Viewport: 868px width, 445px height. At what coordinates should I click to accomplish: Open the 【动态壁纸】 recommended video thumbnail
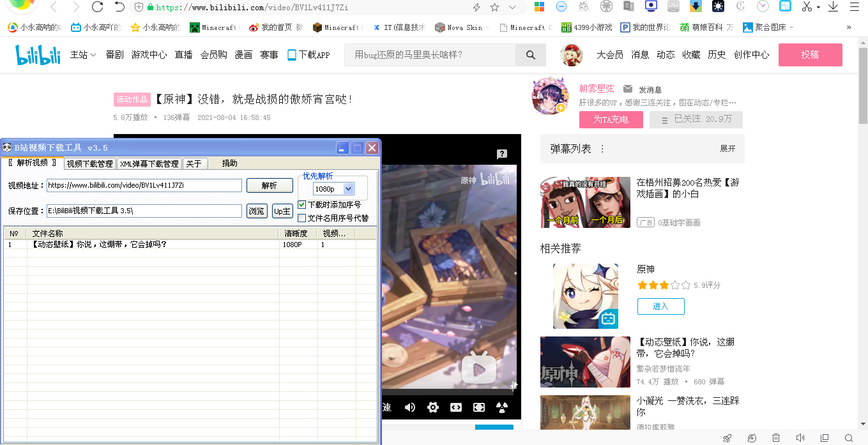click(585, 361)
